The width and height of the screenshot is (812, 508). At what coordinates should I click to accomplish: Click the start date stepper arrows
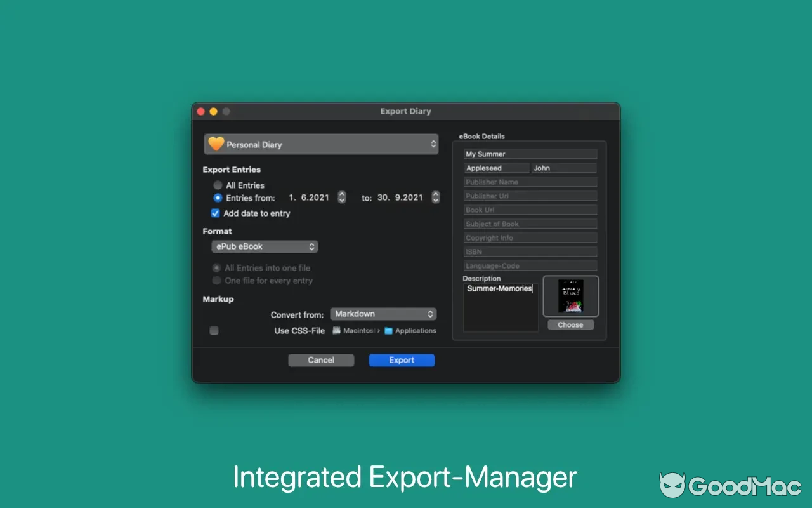point(342,197)
